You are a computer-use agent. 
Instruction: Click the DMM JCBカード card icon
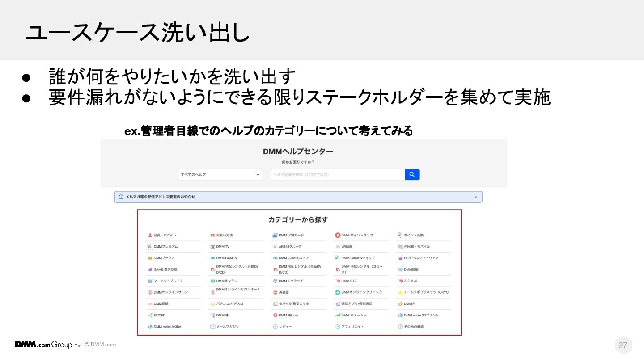[275, 235]
